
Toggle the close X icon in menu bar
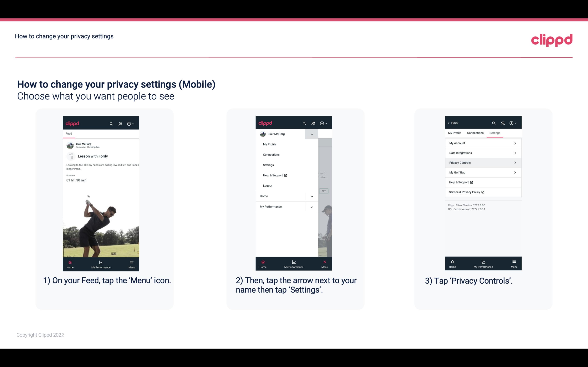pos(324,262)
